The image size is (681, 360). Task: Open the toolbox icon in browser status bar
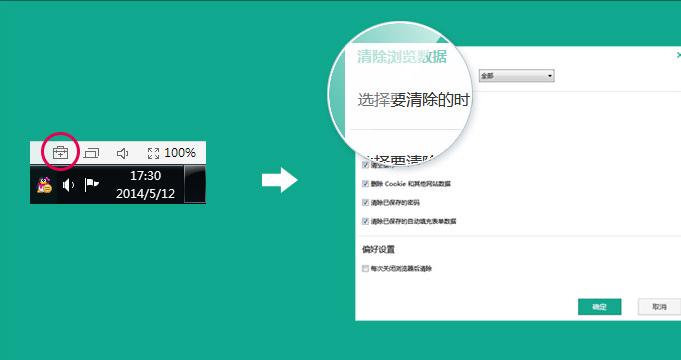(x=60, y=153)
